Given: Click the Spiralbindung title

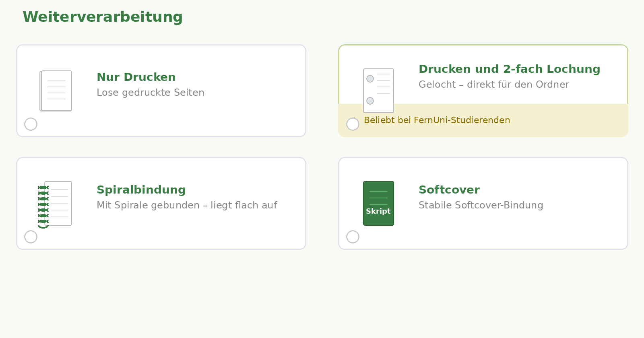Looking at the screenshot, I should coord(141,190).
